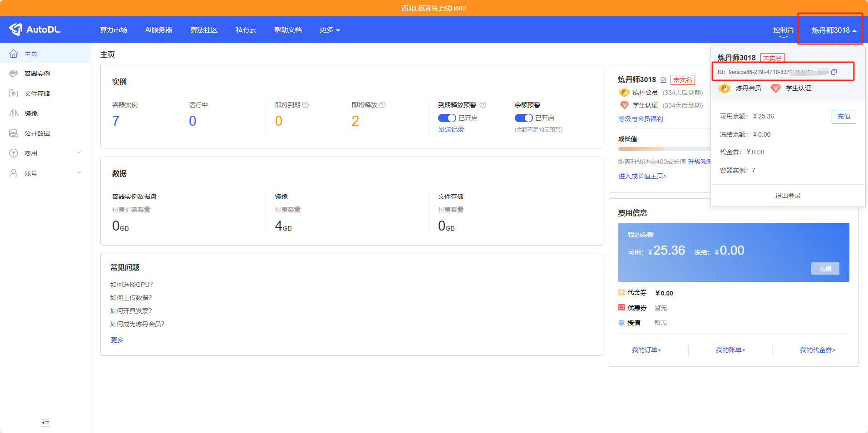Click help icon beside 到期释放预警

point(483,105)
